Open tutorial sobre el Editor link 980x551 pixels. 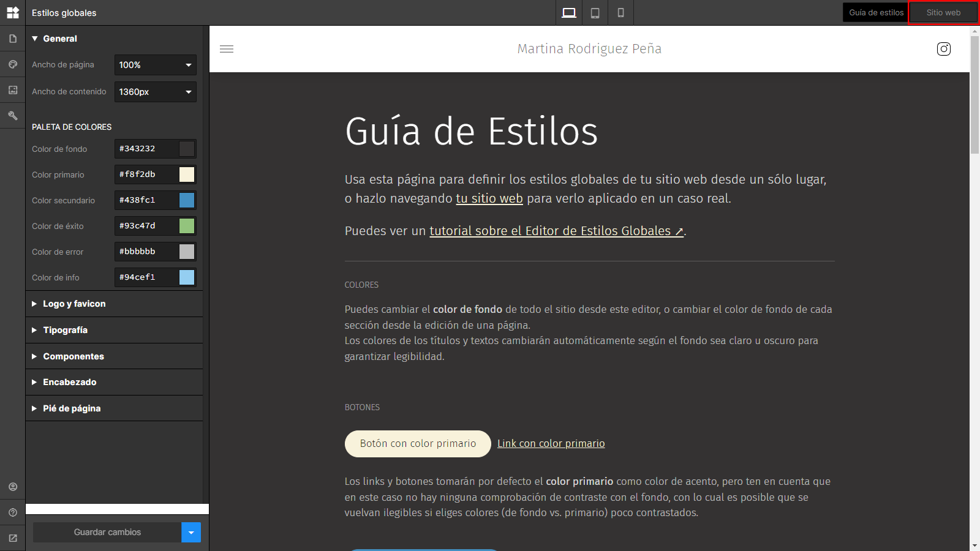(557, 231)
